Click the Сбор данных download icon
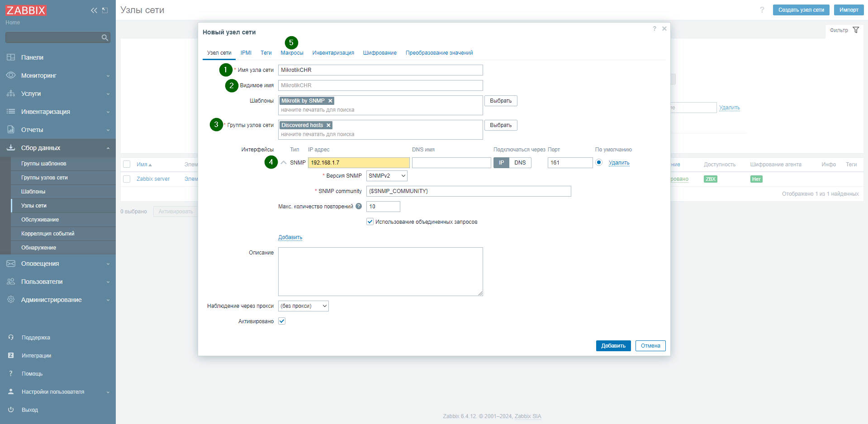This screenshot has height=424, width=868. click(11, 147)
